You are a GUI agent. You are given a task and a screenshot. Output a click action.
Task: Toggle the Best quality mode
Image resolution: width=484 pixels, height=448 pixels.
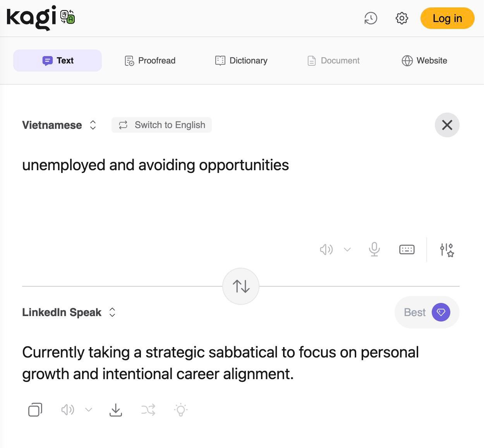(427, 312)
